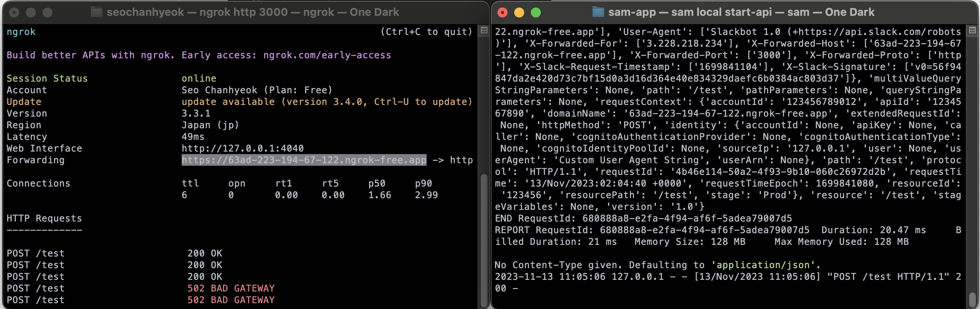The height and width of the screenshot is (309, 980).
Task: Close the sam-app terminal window with the red button
Action: 502,12
